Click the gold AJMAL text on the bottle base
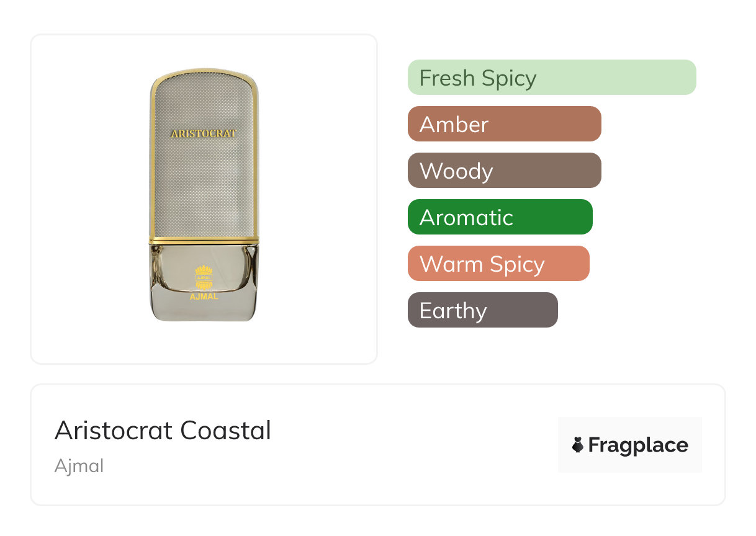This screenshot has height=536, width=756. pos(204,297)
